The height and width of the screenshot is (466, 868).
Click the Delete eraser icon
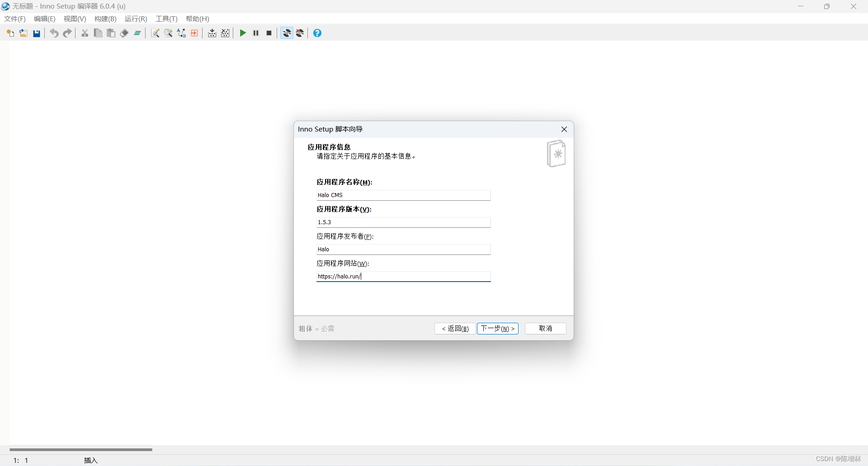124,33
